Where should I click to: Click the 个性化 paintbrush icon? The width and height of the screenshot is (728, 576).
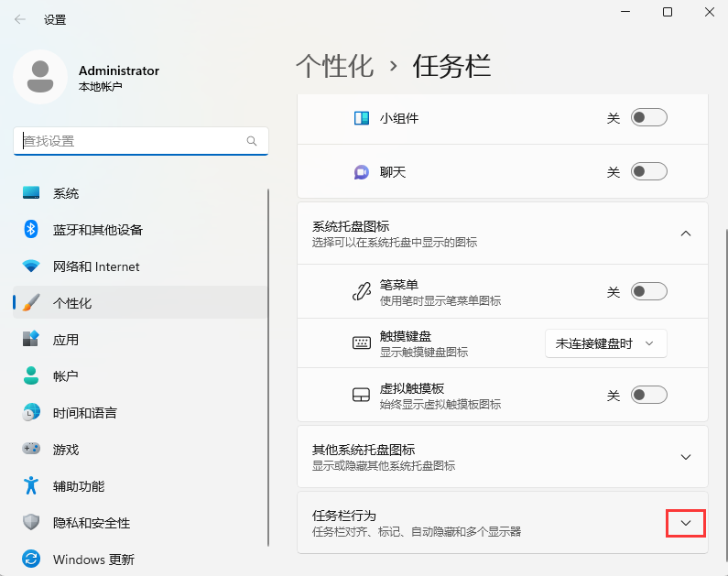click(x=31, y=302)
